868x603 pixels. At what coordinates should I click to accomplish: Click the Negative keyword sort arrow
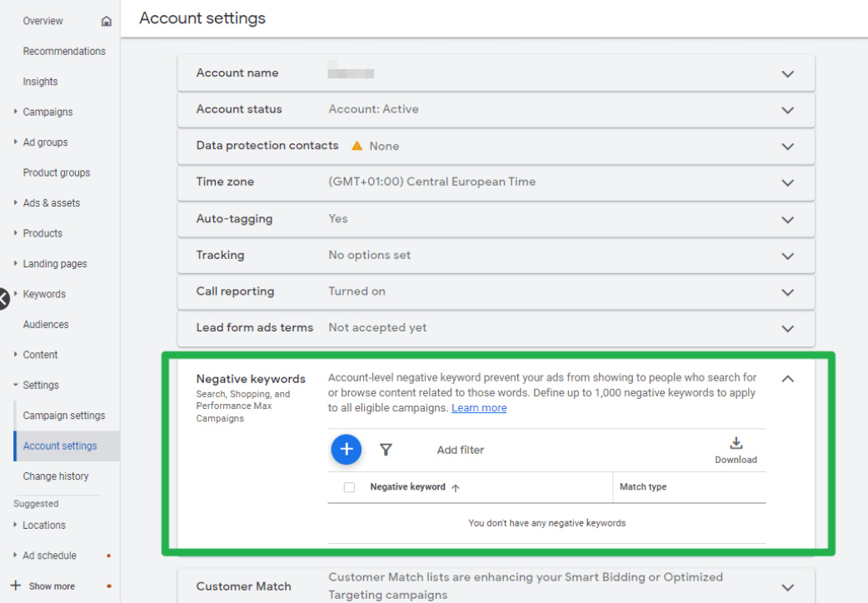[455, 488]
